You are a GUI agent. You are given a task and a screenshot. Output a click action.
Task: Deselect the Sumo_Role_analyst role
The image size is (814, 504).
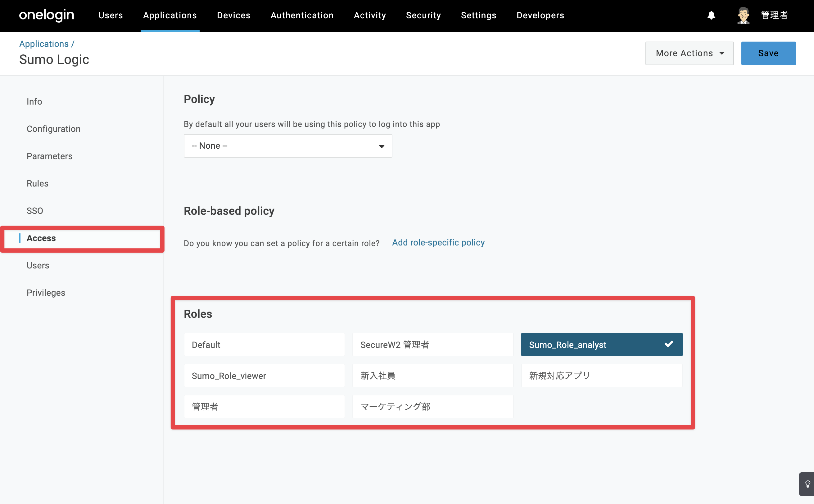click(602, 345)
